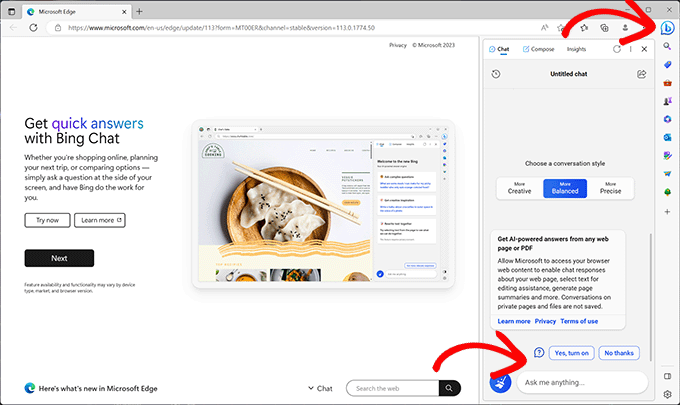Click the New topic broom icon
The height and width of the screenshot is (405, 680).
point(500,382)
